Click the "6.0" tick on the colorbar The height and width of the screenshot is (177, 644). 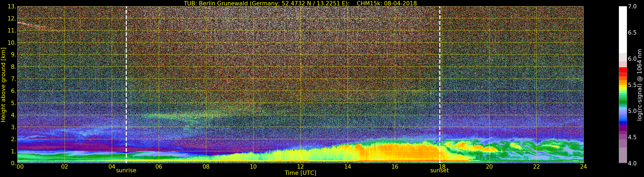(632, 59)
